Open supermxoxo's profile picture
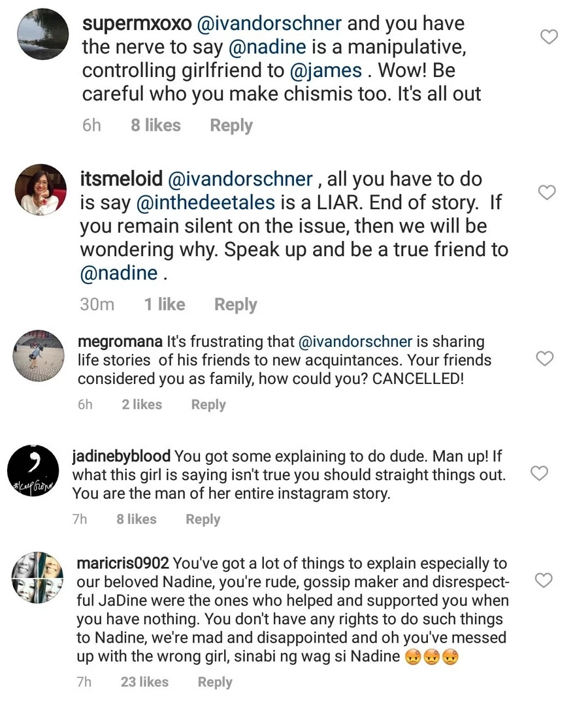This screenshot has height=721, width=588. click(42, 34)
